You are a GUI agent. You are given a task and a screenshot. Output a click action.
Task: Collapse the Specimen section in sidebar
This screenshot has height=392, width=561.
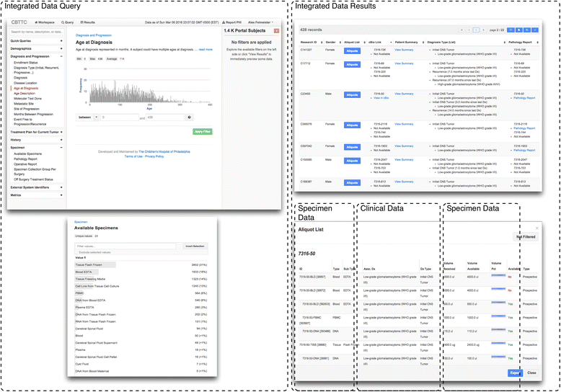point(61,148)
